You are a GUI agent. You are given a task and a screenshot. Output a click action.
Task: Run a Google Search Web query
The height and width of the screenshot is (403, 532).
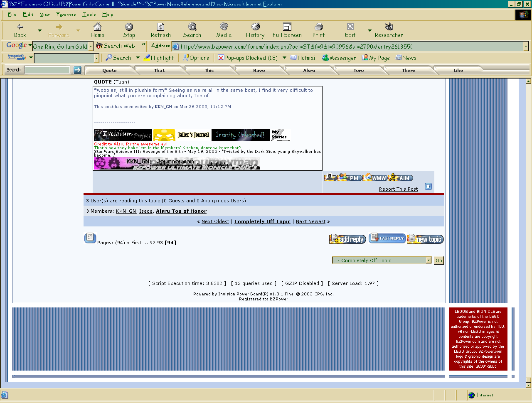coord(116,46)
